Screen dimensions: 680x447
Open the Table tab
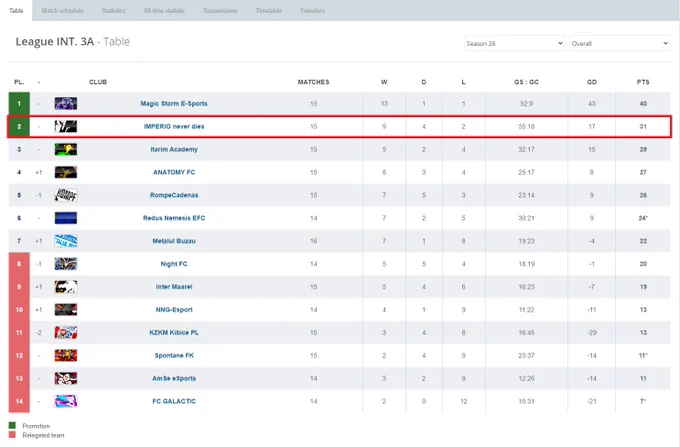(16, 10)
